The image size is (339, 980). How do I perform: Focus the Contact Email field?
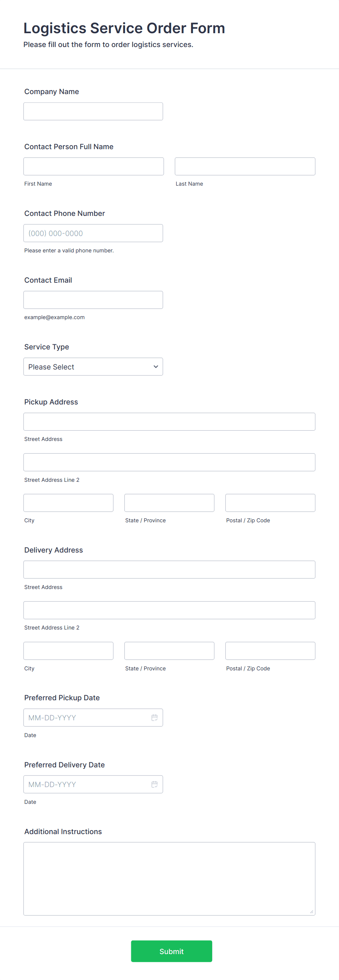tap(93, 300)
